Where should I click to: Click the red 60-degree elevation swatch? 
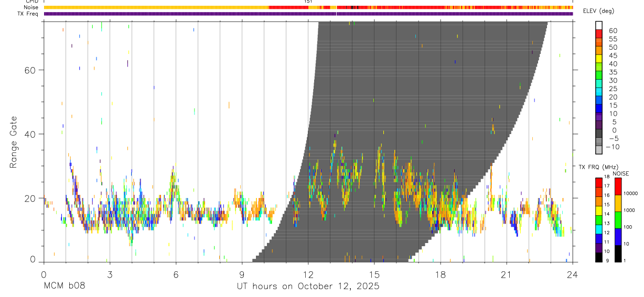pos(599,34)
